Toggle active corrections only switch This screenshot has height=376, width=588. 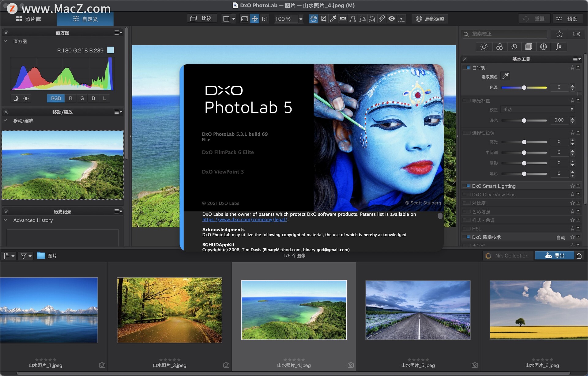(577, 34)
